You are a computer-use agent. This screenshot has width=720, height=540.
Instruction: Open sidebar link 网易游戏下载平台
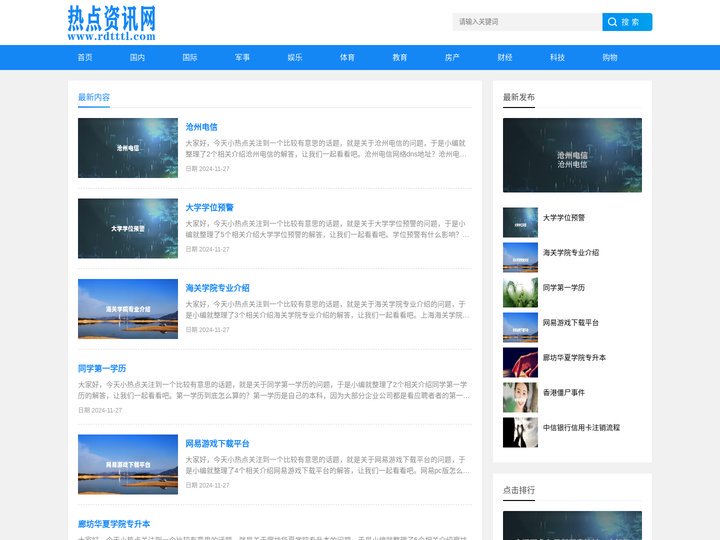pos(571,322)
